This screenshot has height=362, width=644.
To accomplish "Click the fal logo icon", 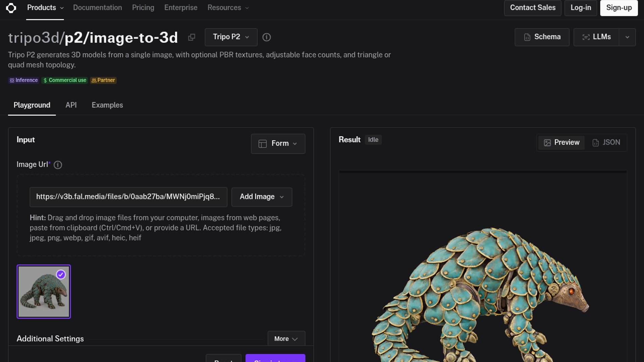I will click(11, 8).
